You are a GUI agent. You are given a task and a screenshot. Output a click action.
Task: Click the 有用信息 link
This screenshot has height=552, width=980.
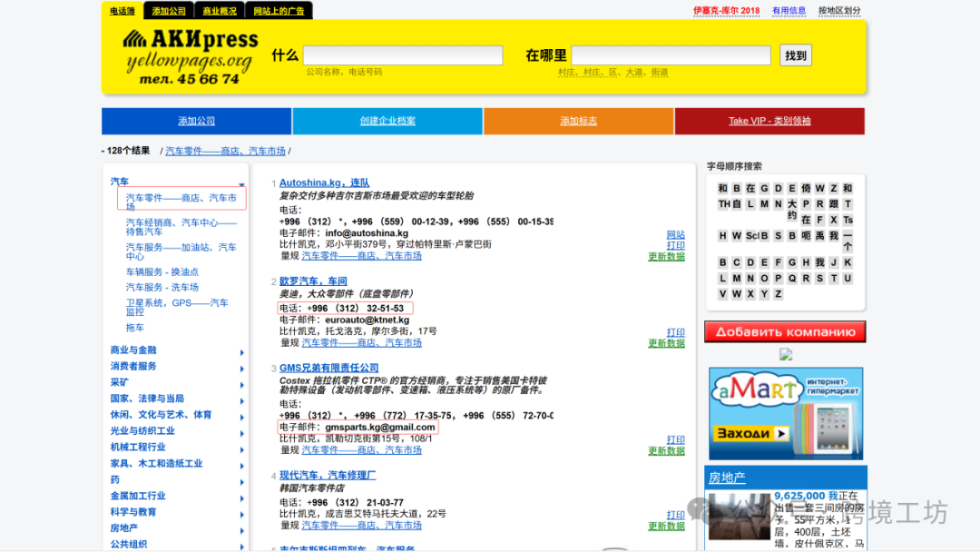click(789, 10)
